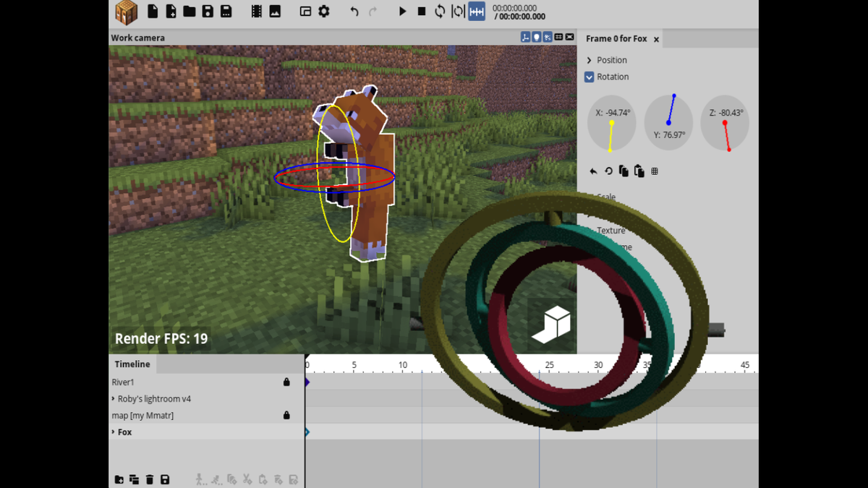Undo the last action
868x488 pixels.
(x=354, y=12)
